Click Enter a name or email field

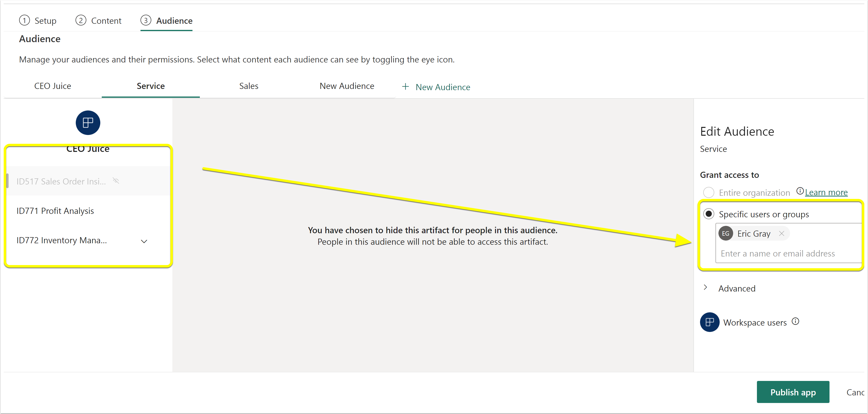click(x=789, y=254)
